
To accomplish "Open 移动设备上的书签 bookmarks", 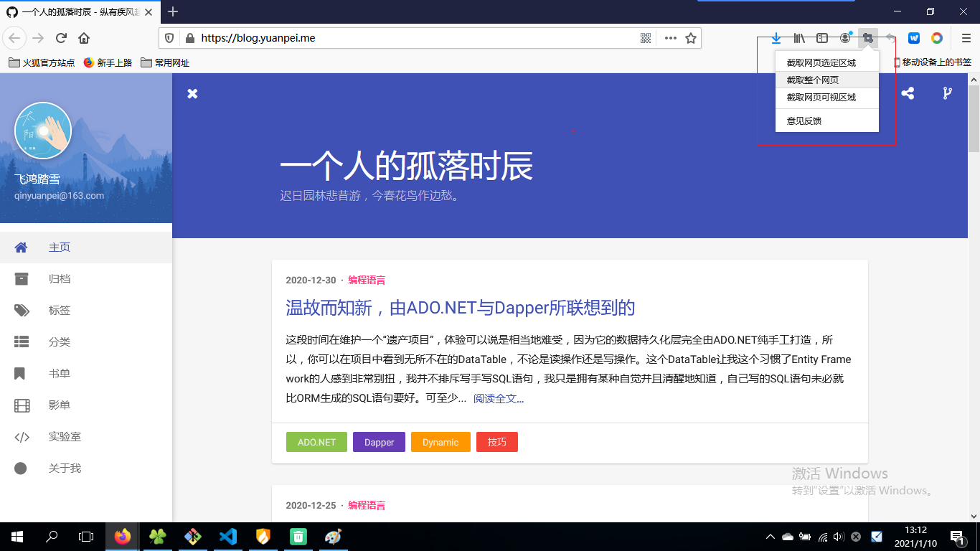I will (932, 63).
